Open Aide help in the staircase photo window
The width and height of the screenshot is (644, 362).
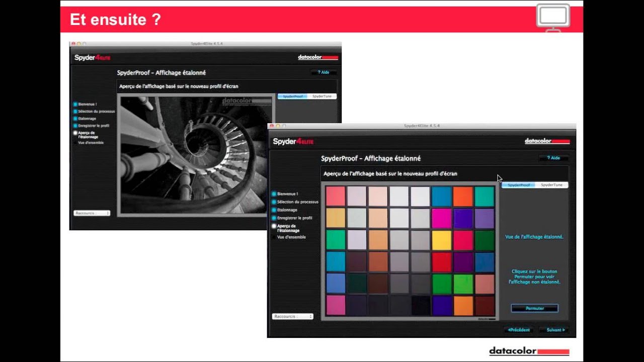(325, 72)
